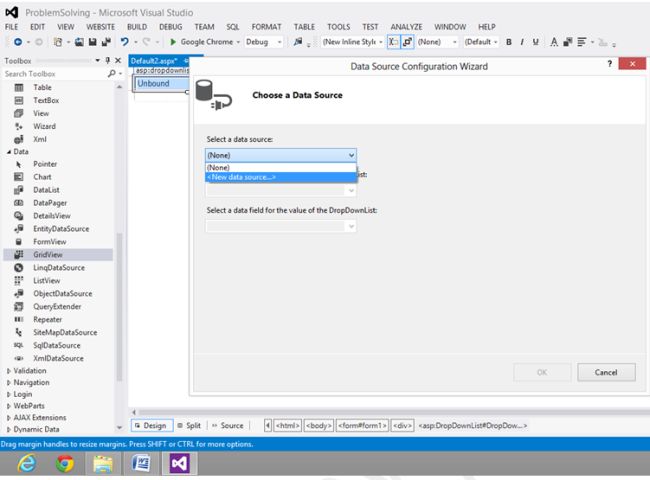Select the XmlDataSource toolbox item
The width and height of the screenshot is (650, 480).
[58, 358]
